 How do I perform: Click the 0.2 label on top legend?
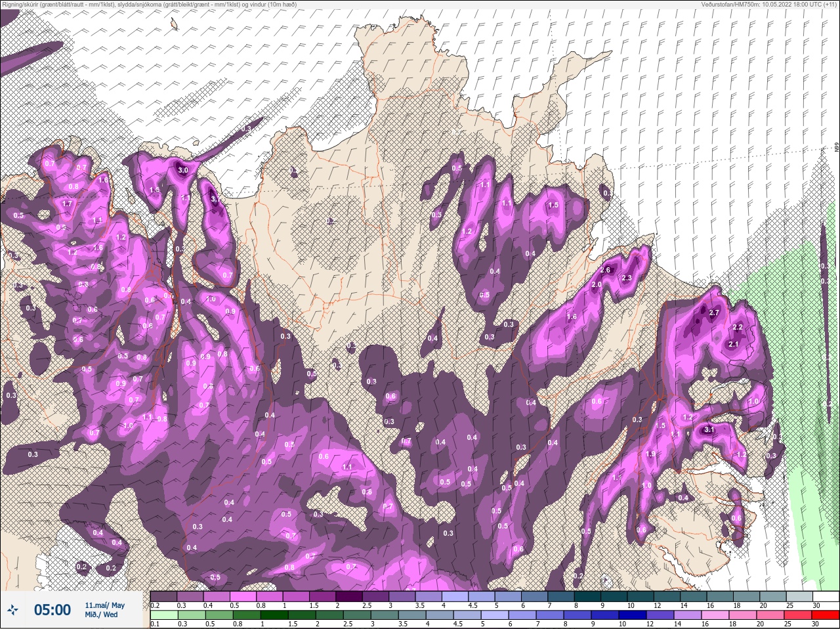coord(155,605)
